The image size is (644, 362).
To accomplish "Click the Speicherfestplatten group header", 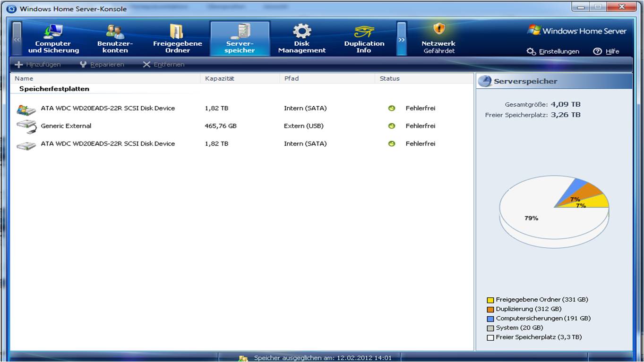I will click(x=54, y=89).
